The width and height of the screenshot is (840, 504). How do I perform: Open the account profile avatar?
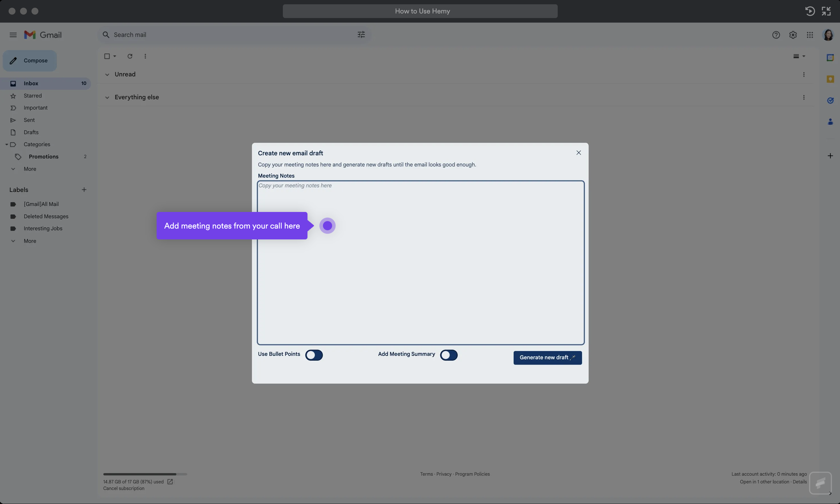pos(828,35)
